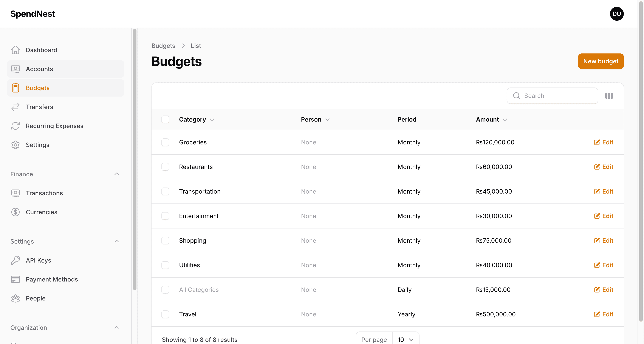Click the Transfers arrows icon

tap(15, 107)
